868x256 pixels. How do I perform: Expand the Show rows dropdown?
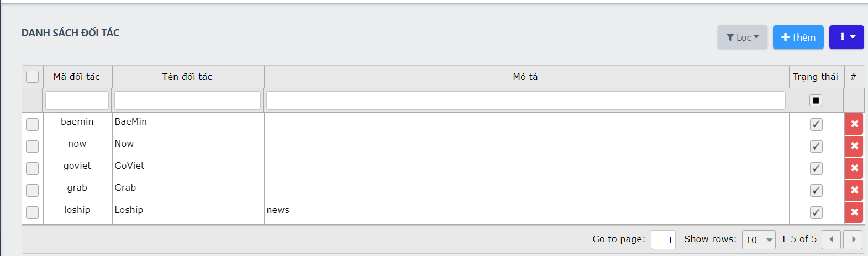tap(758, 239)
